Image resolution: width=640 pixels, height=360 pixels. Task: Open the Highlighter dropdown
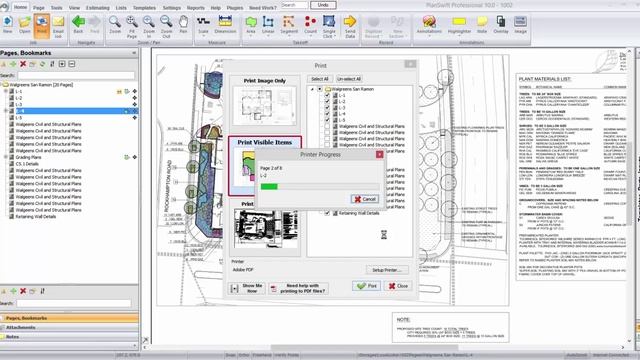(x=459, y=36)
